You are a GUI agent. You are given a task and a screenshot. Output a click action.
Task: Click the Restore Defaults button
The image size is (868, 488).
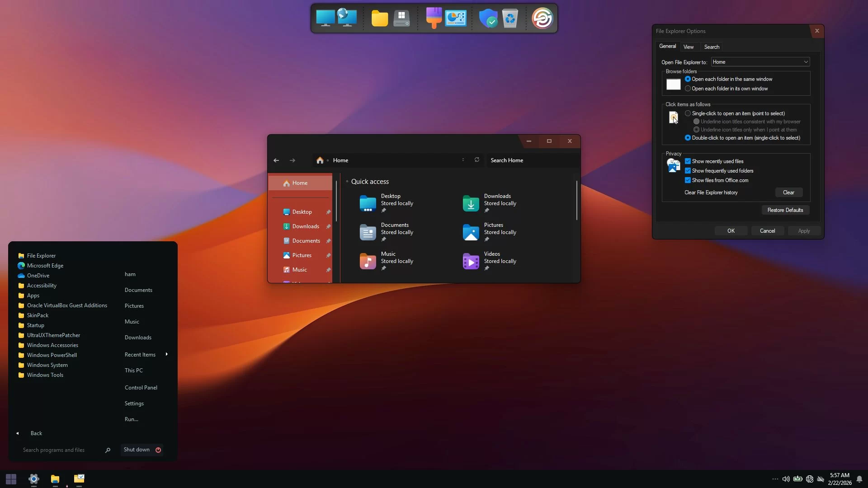click(785, 210)
